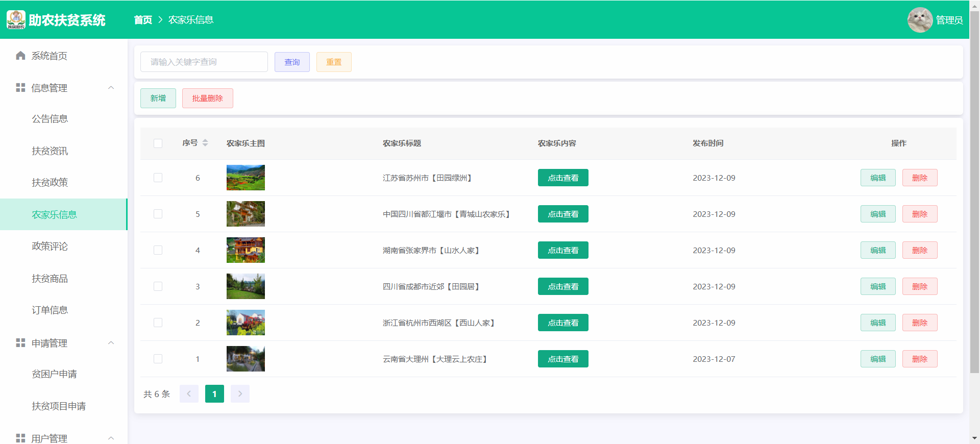Click the title 浙江省杭州市西湖区【西山人家】
The width and height of the screenshot is (980, 444).
click(x=439, y=323)
